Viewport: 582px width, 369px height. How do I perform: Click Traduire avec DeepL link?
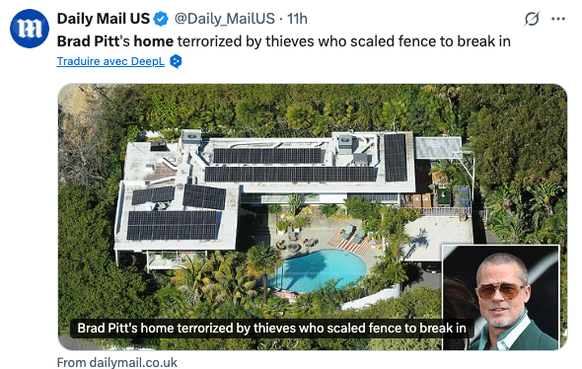point(111,61)
